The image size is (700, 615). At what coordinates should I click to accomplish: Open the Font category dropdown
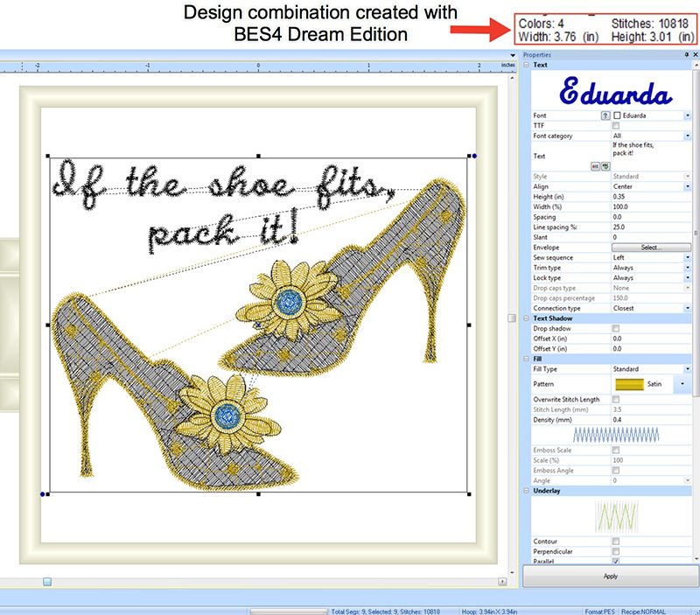point(687,136)
